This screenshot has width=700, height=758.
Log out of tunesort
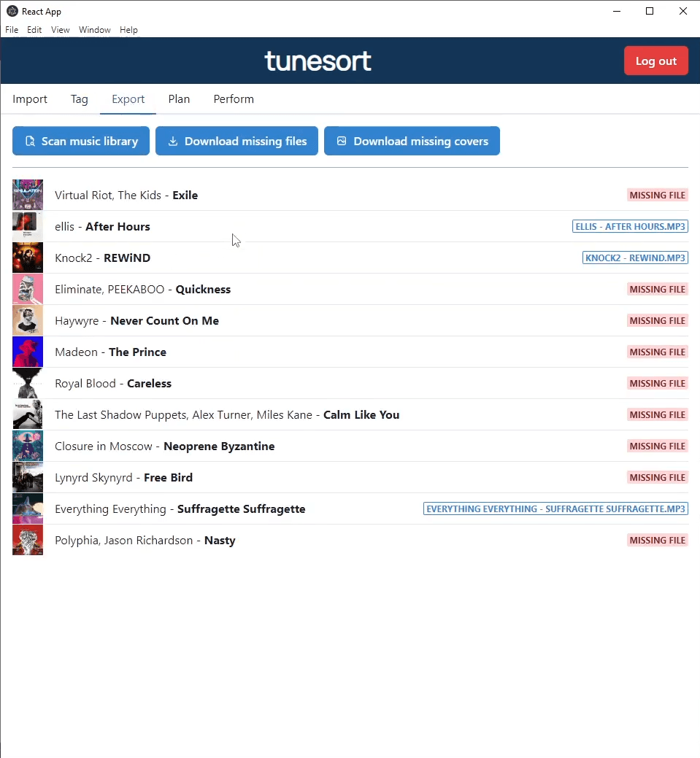click(x=655, y=61)
